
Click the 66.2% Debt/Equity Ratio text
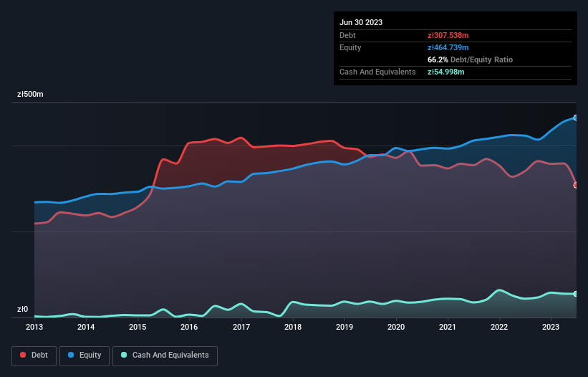point(470,59)
